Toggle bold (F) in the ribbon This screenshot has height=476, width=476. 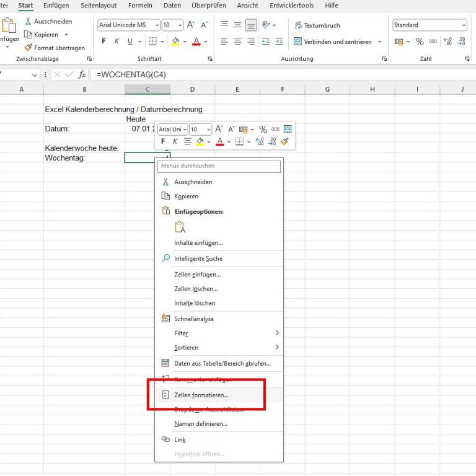[104, 42]
